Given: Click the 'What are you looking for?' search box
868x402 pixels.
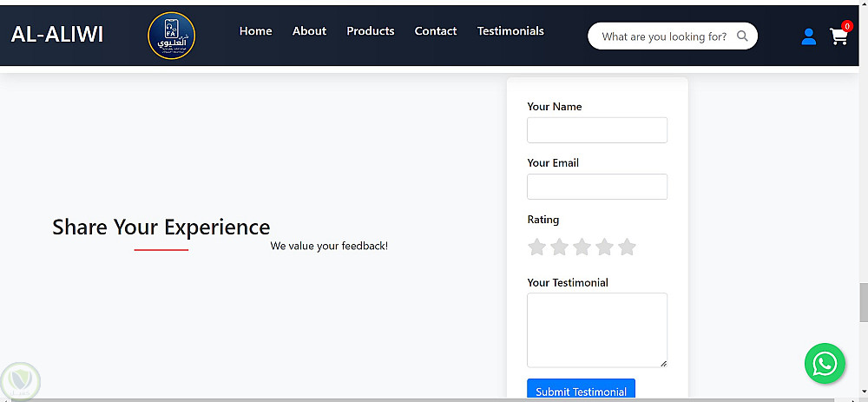Looking at the screenshot, I should [x=673, y=36].
